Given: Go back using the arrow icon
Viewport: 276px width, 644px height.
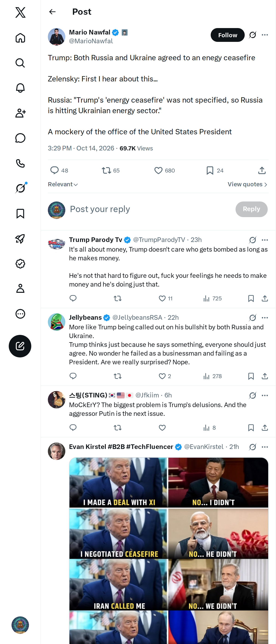Looking at the screenshot, I should [x=52, y=12].
